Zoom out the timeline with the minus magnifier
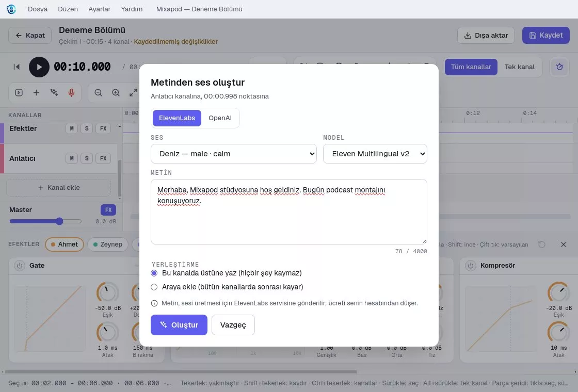Screen dimensions: 578x392 (99, 93)
